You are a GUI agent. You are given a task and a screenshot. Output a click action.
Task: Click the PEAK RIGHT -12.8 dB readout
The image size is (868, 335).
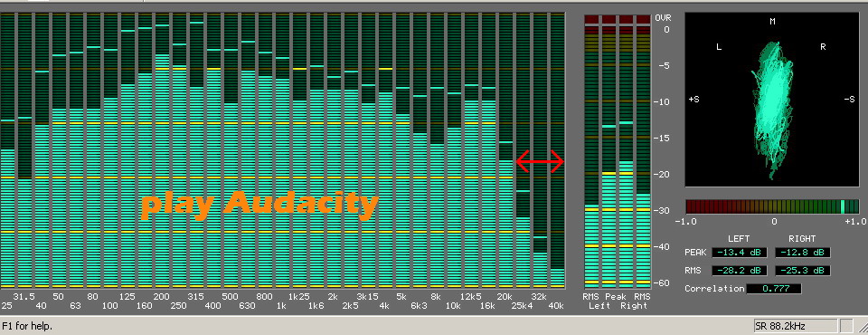click(803, 253)
